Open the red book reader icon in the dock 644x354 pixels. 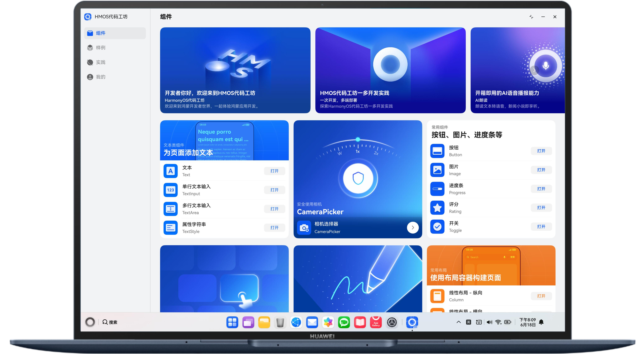point(360,322)
